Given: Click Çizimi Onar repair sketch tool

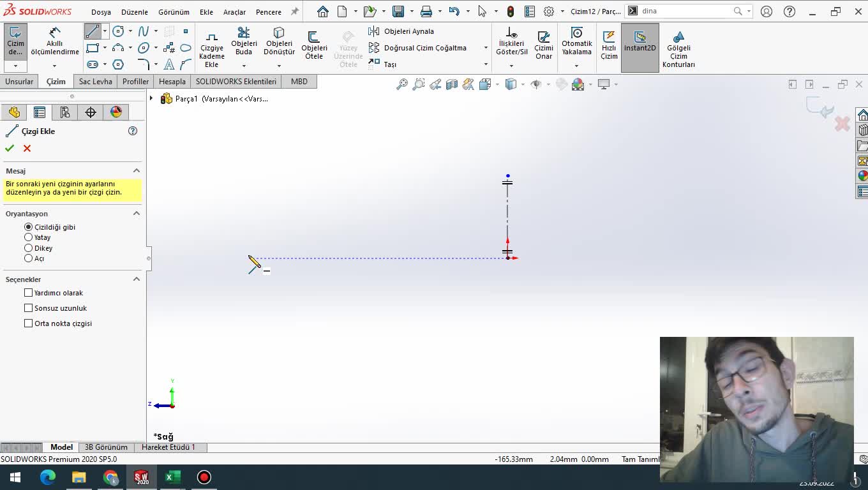Looking at the screenshot, I should point(544,46).
